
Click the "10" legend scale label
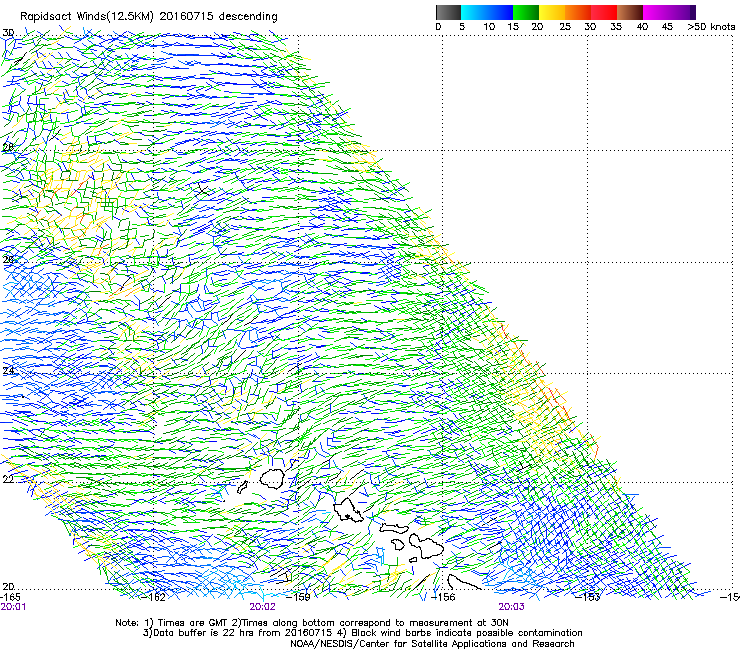[x=489, y=27]
